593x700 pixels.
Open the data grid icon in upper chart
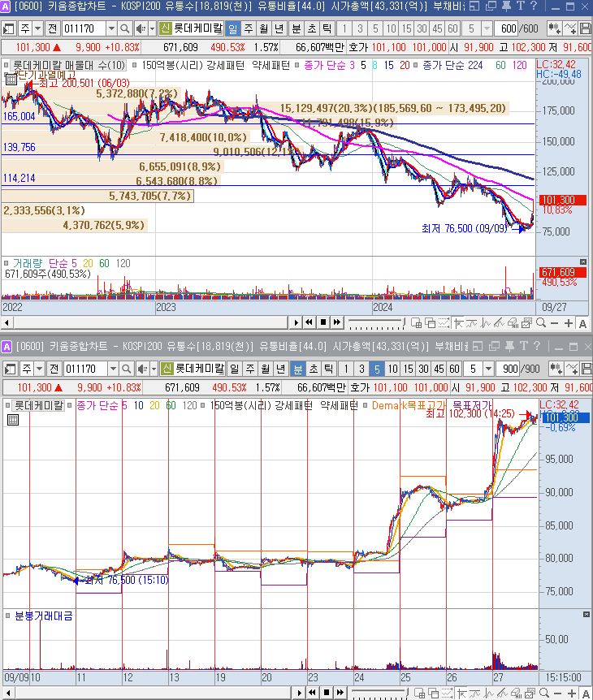(x=11, y=80)
